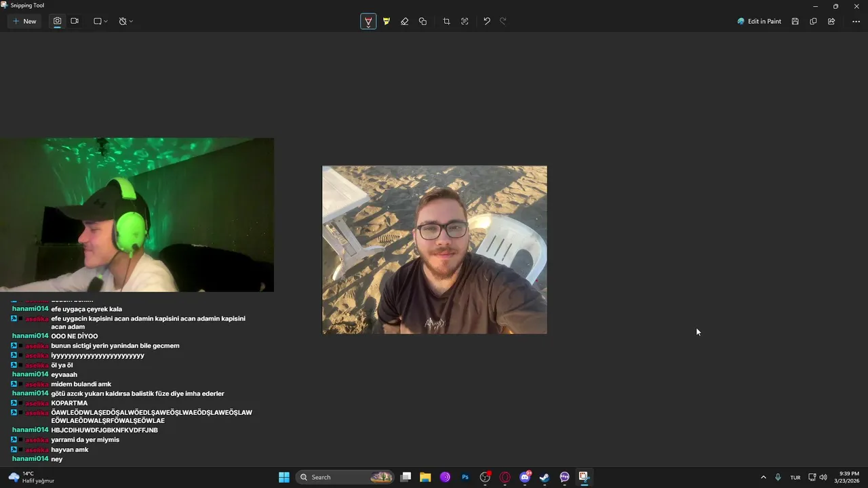Click chat message 'hayvan amk'
The image size is (868, 488).
70,449
